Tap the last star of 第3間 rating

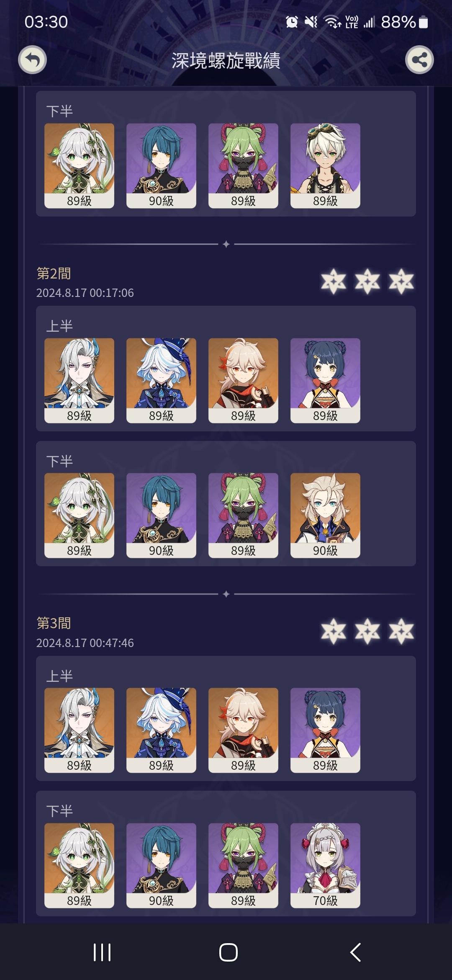coord(401,631)
